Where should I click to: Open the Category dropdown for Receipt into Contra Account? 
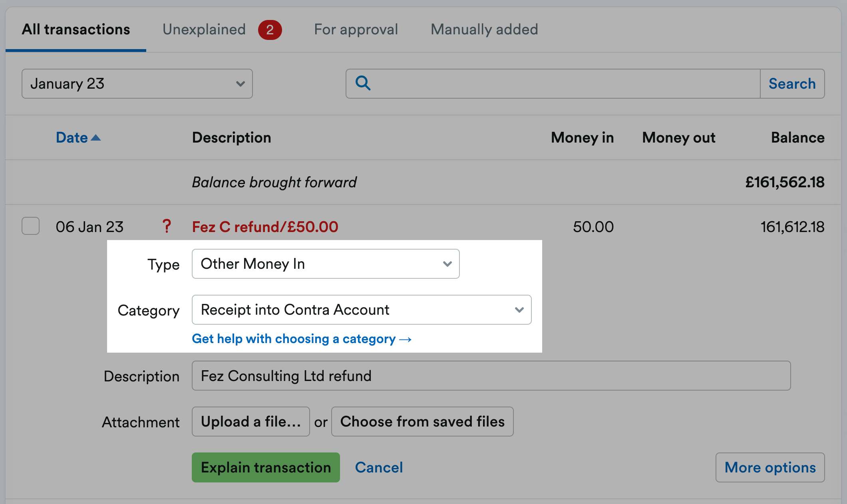coord(362,310)
